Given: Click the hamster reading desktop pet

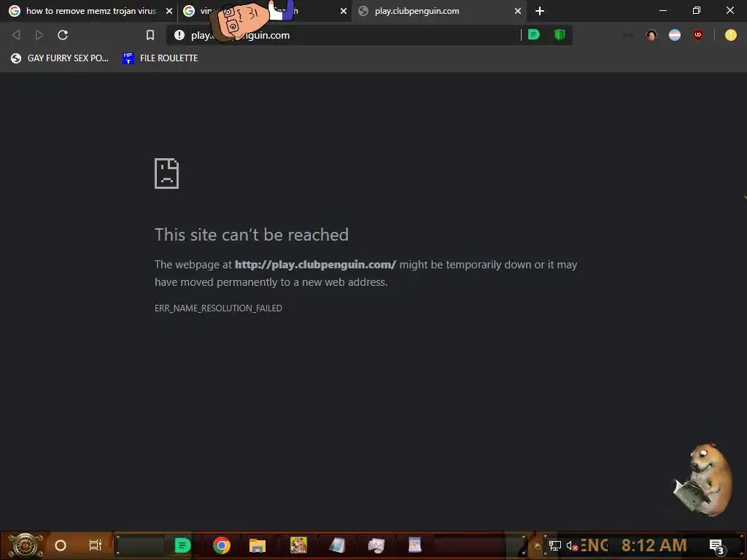Looking at the screenshot, I should tap(703, 480).
